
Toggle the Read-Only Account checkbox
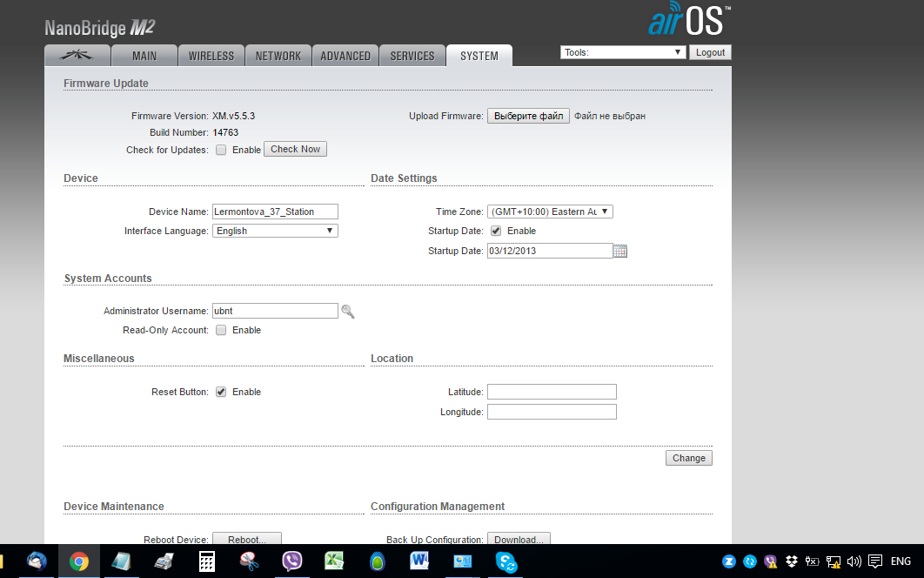click(221, 331)
